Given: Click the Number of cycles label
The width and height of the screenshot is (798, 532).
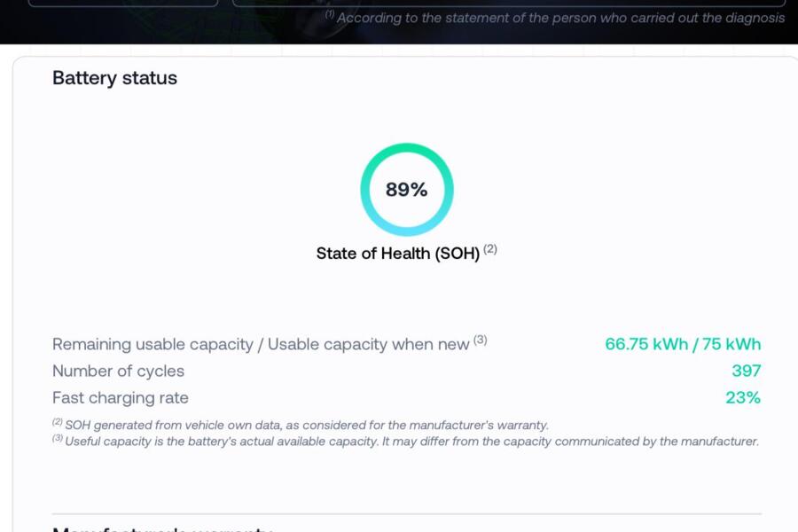Looking at the screenshot, I should [x=118, y=371].
